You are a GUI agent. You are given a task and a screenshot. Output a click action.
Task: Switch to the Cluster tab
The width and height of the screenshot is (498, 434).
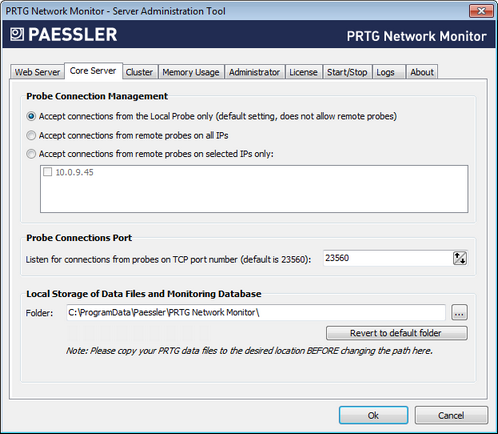tap(139, 72)
